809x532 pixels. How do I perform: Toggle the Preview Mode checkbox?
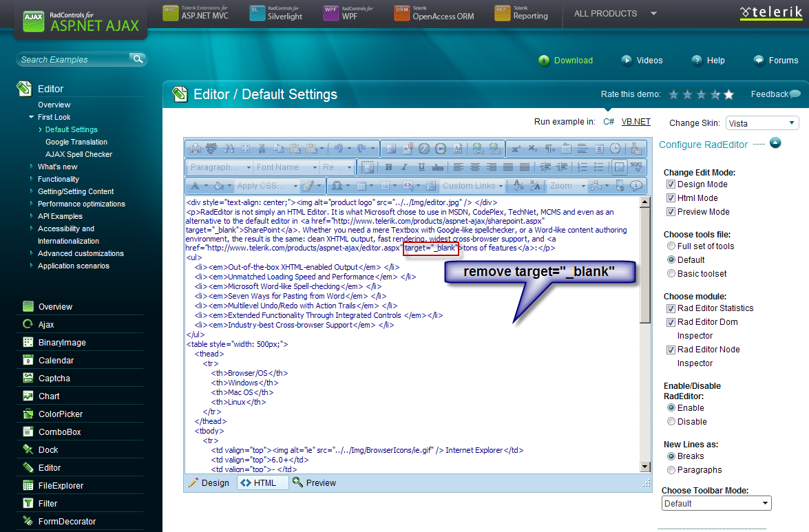[671, 212]
